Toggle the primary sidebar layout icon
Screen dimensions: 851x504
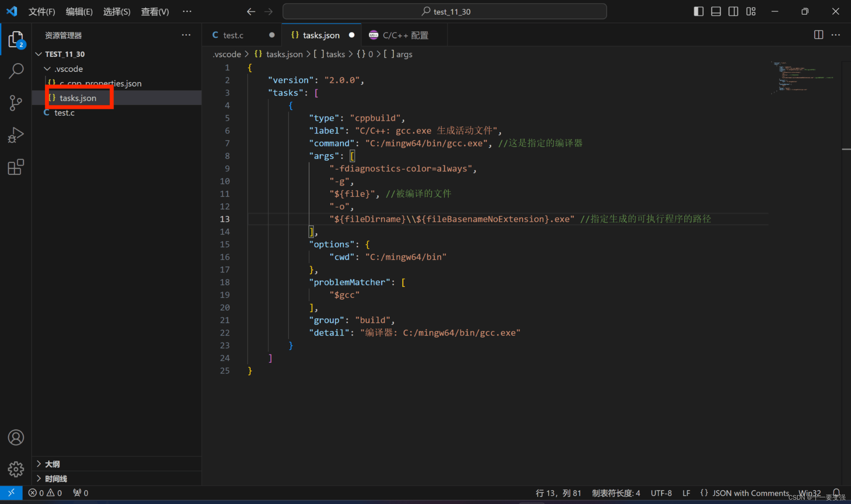(x=698, y=11)
